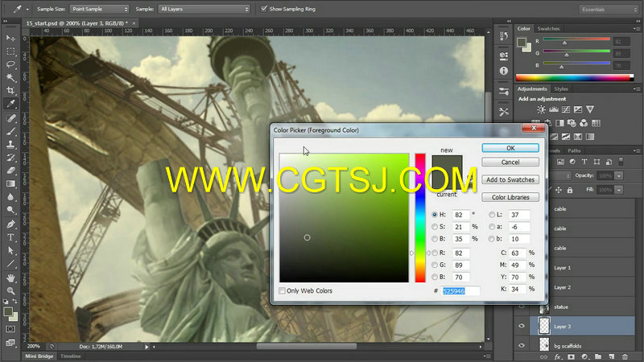Select the Healing Brush tool

[x=10, y=118]
